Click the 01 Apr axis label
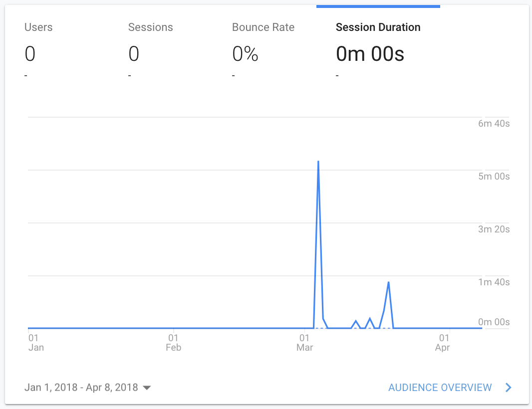The image size is (532, 409). point(443,343)
